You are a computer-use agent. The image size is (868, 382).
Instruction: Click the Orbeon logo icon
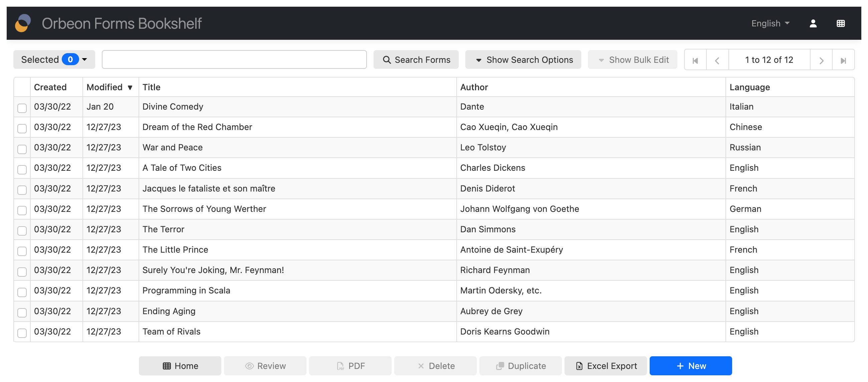[23, 23]
